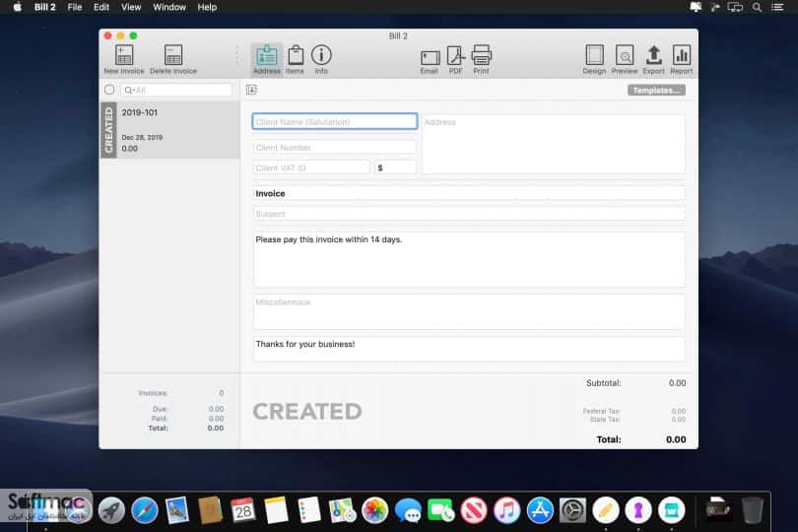
Task: Export the invoice with the PDF icon
Action: pyautogui.click(x=455, y=59)
